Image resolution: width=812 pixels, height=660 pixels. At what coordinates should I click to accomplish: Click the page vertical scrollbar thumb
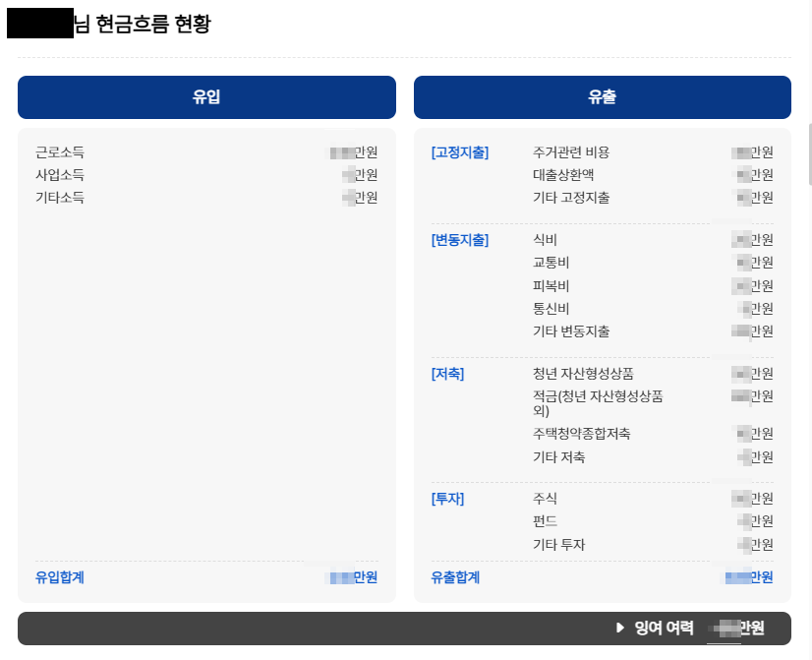coord(810,153)
